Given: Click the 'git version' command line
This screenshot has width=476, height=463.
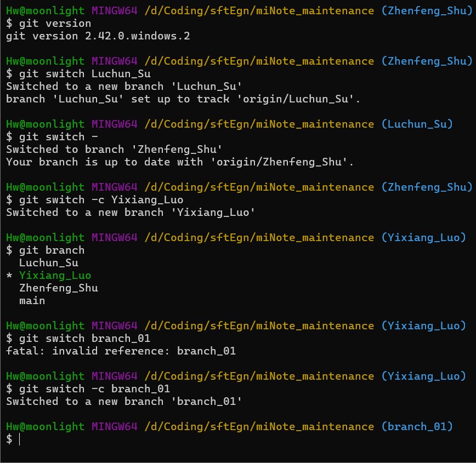Looking at the screenshot, I should 49,24.
